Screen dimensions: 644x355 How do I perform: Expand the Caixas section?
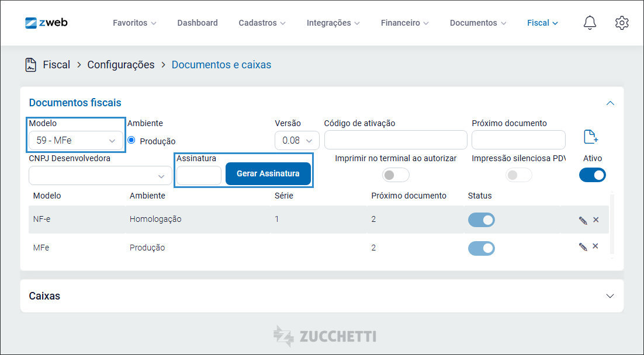point(610,296)
